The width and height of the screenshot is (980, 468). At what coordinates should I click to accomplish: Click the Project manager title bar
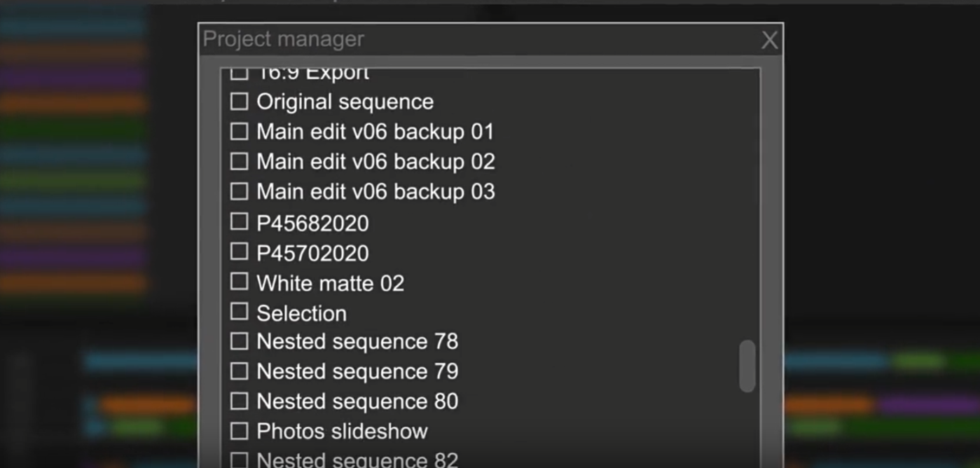[x=476, y=39]
